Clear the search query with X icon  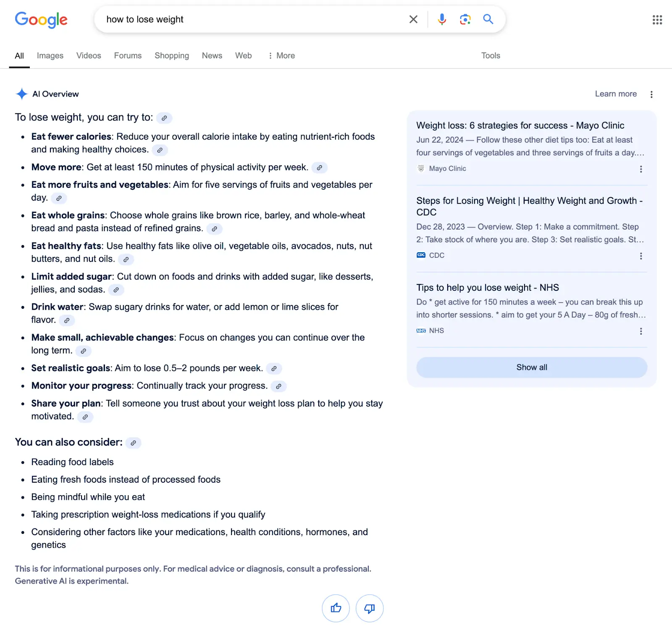(x=413, y=19)
